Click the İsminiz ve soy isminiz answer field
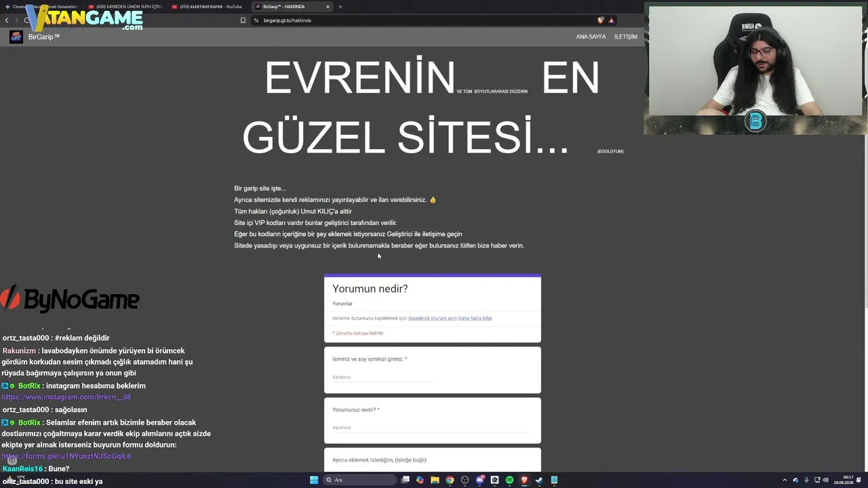The image size is (868, 488). (x=382, y=378)
